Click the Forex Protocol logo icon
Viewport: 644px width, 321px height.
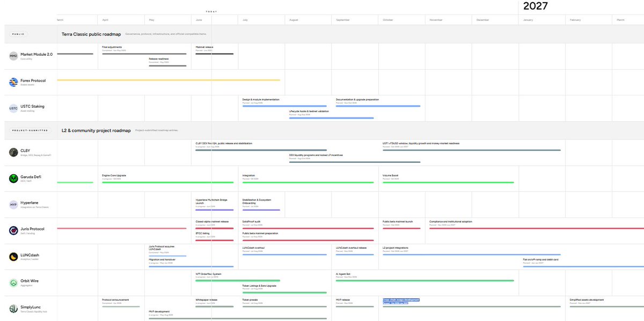[x=13, y=82]
